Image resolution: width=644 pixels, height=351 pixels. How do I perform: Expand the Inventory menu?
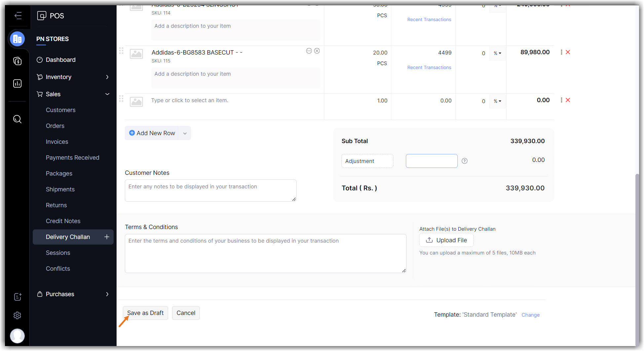pyautogui.click(x=73, y=77)
